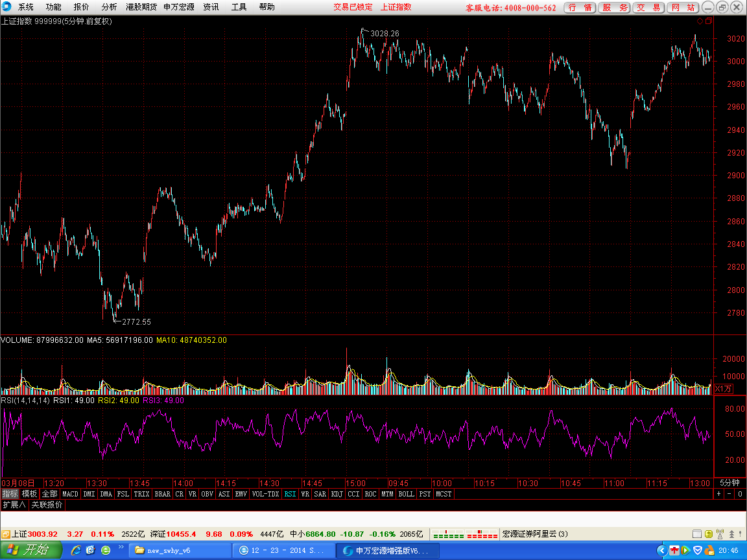Screen dimensions: 747x560
Task: Switch indicator to EMV
Action: tap(241, 495)
